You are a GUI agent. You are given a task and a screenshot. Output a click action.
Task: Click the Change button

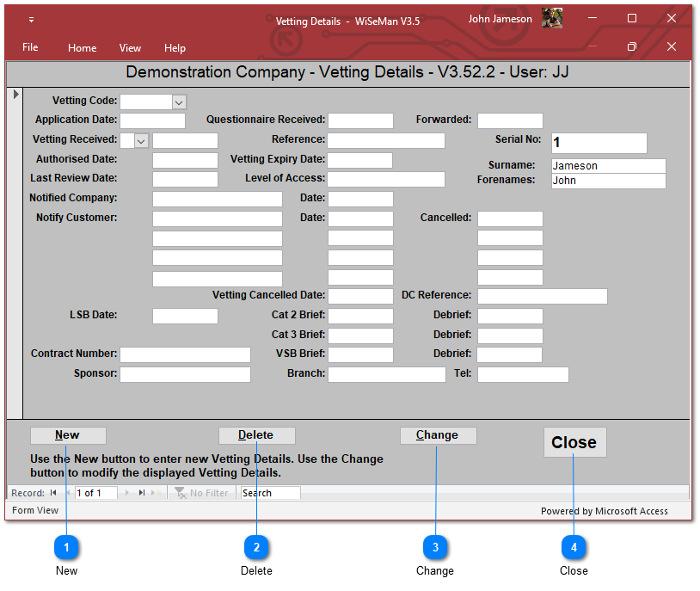coord(438,435)
